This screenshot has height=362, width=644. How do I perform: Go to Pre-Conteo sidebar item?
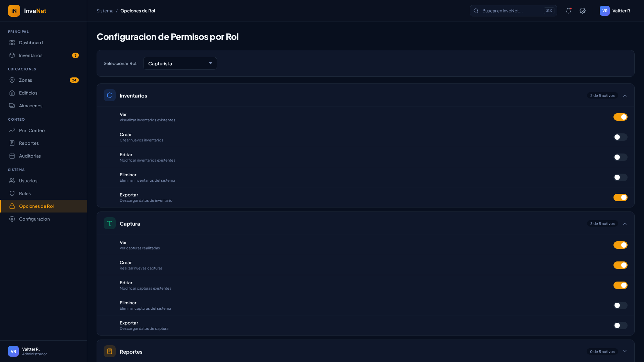tap(32, 130)
